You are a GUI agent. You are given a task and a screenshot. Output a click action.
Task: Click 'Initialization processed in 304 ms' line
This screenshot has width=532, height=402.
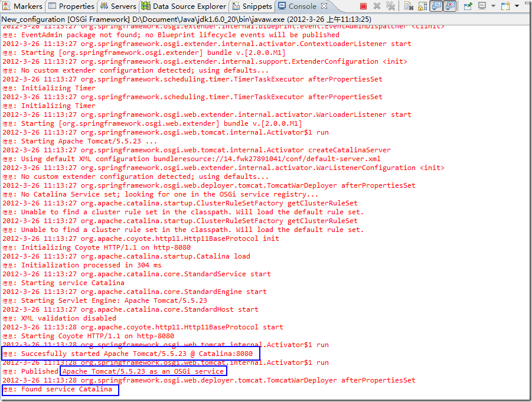tap(82, 265)
